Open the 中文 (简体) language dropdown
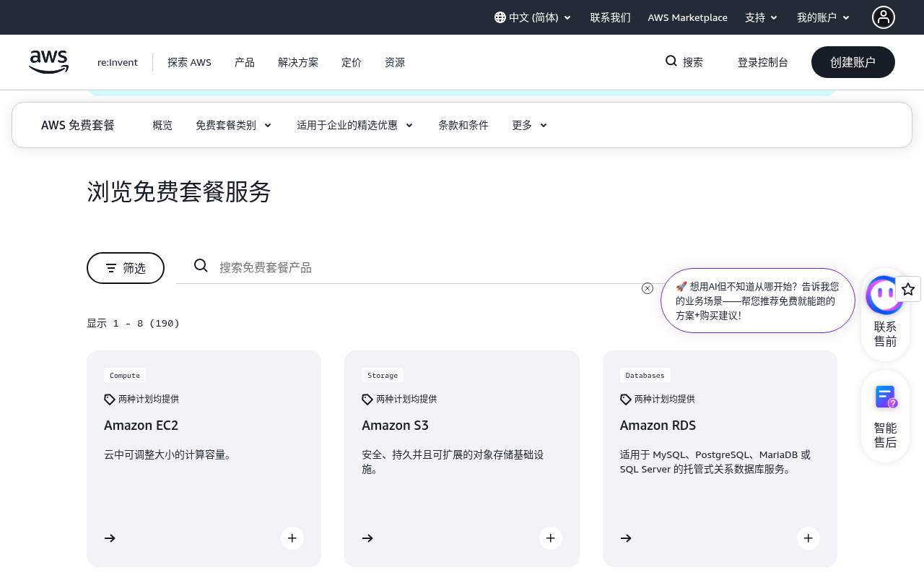 point(533,17)
